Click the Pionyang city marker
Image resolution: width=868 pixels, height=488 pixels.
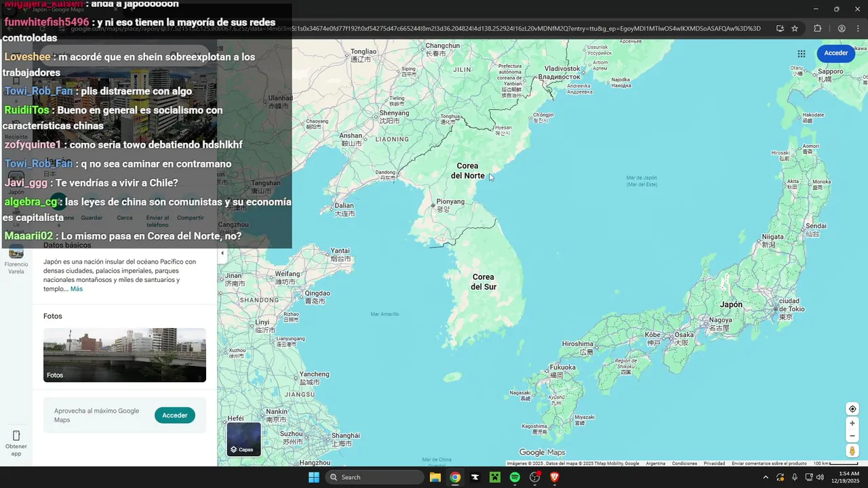click(433, 205)
